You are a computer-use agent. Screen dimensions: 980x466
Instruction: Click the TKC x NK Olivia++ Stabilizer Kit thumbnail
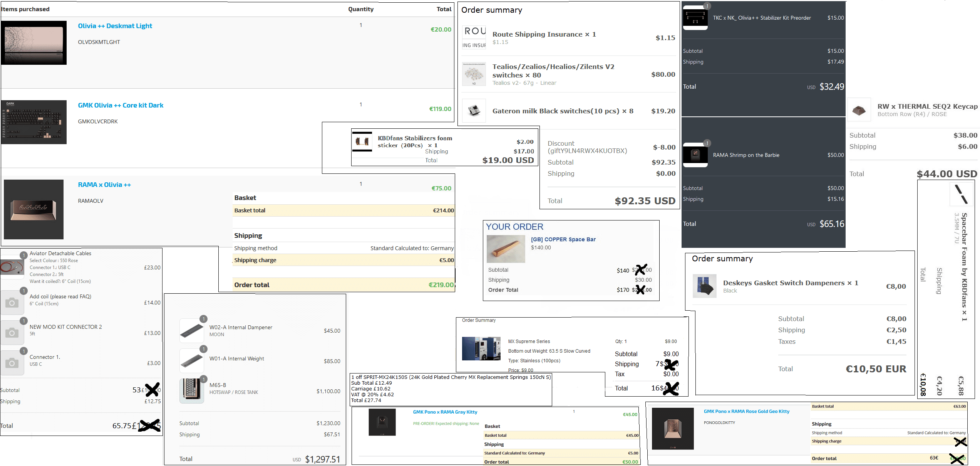(x=695, y=17)
